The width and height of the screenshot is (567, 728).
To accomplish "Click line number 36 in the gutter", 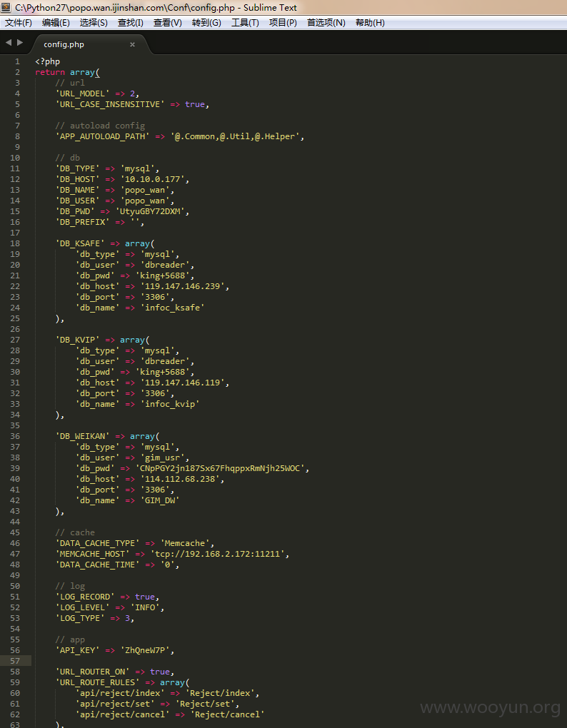I will (x=15, y=436).
